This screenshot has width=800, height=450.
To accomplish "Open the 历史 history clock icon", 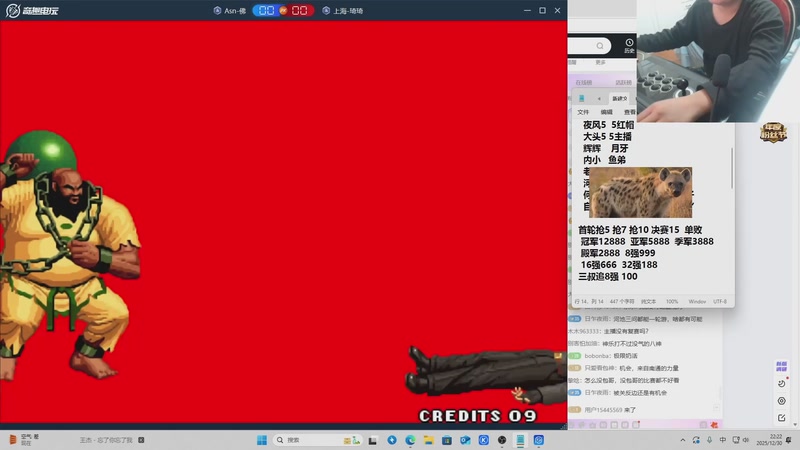I will tap(629, 45).
